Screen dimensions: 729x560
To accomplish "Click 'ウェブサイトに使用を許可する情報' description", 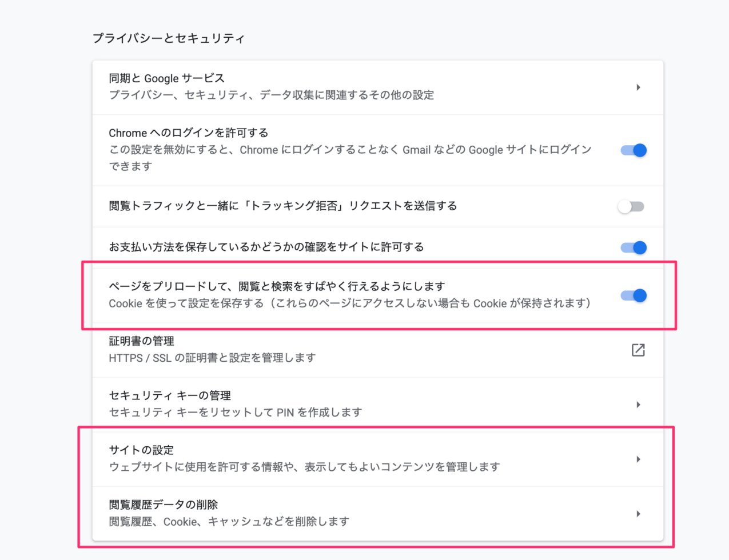I will 304,467.
